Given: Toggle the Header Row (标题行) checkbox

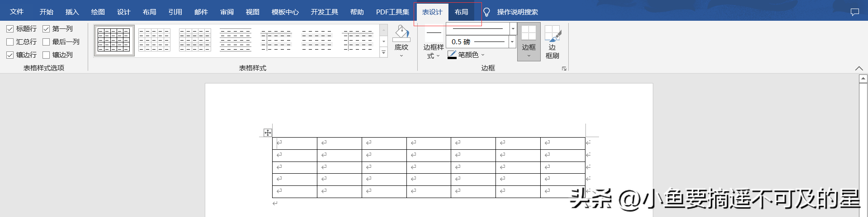Looking at the screenshot, I should (10, 29).
